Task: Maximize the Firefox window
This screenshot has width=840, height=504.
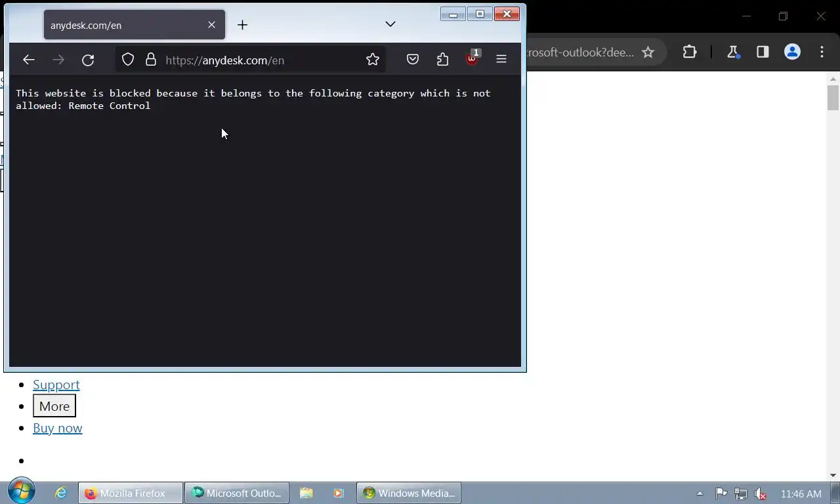Action: pos(480,14)
